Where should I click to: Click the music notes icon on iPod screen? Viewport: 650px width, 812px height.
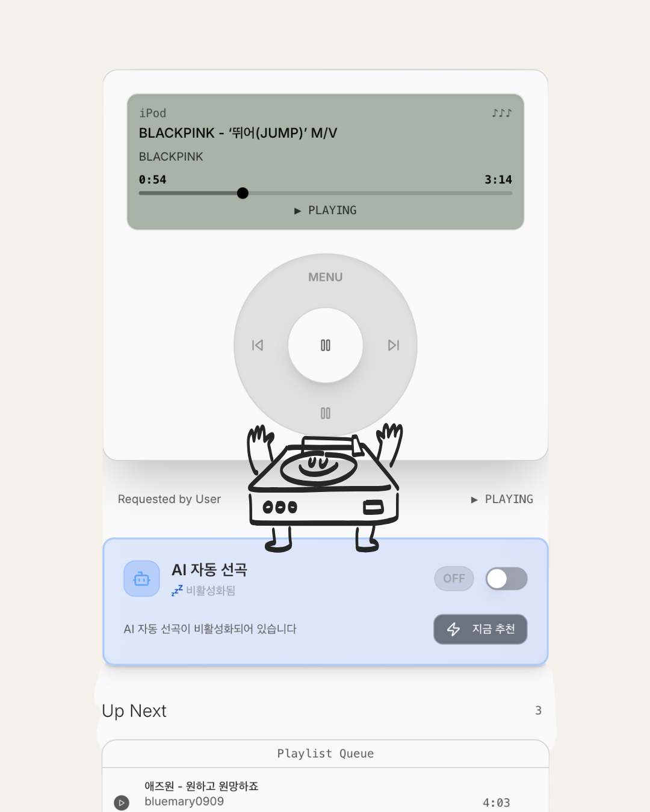coord(502,113)
